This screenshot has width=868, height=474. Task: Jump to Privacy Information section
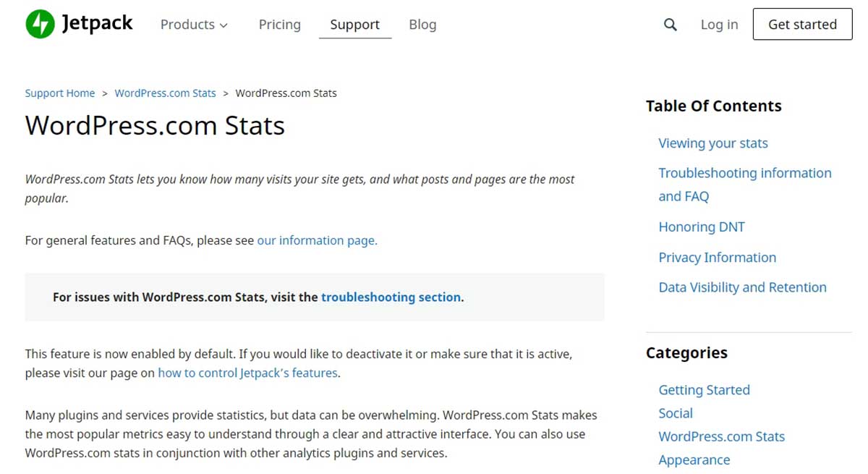pyautogui.click(x=717, y=258)
